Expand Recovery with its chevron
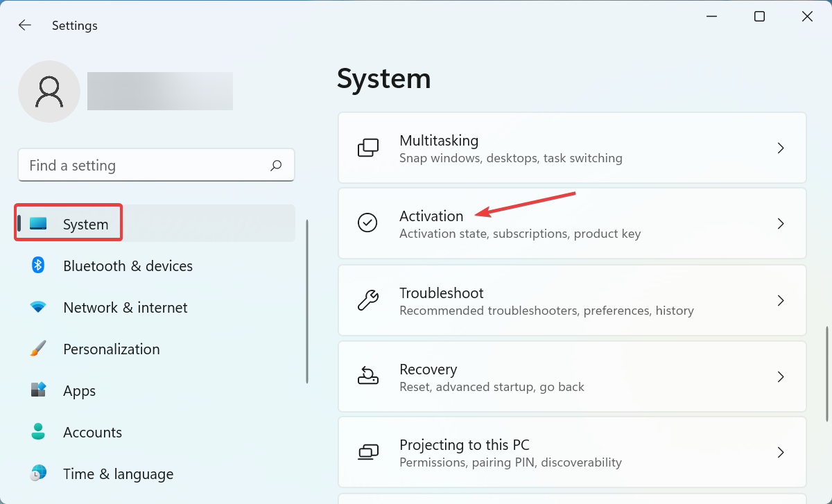The height and width of the screenshot is (504, 832). [x=781, y=376]
